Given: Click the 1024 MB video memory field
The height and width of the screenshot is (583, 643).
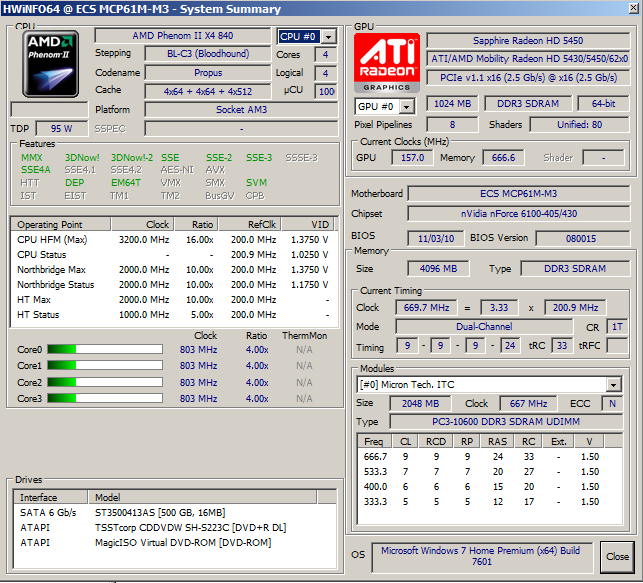Looking at the screenshot, I should pos(452,104).
